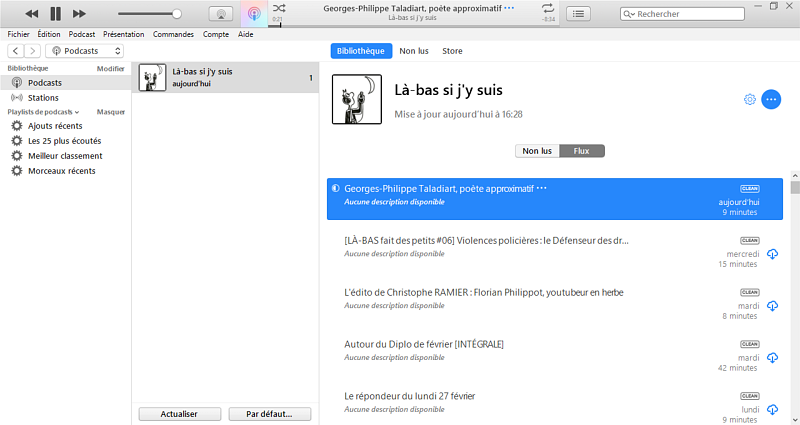
Task: Adjust the volume slider knob
Action: [177, 14]
